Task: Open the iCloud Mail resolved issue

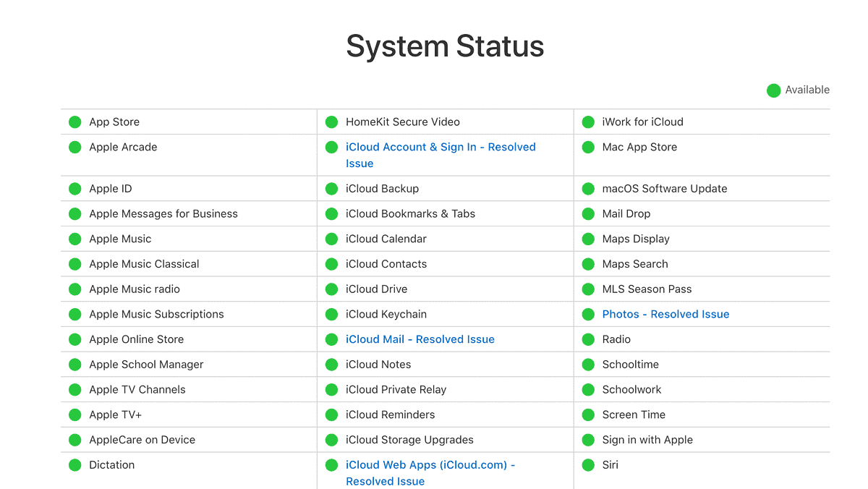Action: tap(420, 339)
